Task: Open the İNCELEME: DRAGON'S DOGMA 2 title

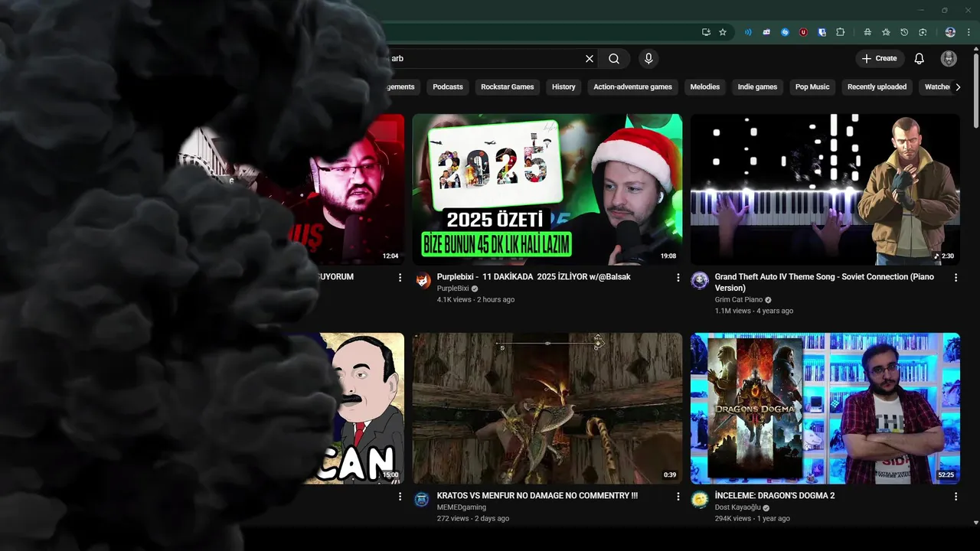Action: pyautogui.click(x=775, y=496)
